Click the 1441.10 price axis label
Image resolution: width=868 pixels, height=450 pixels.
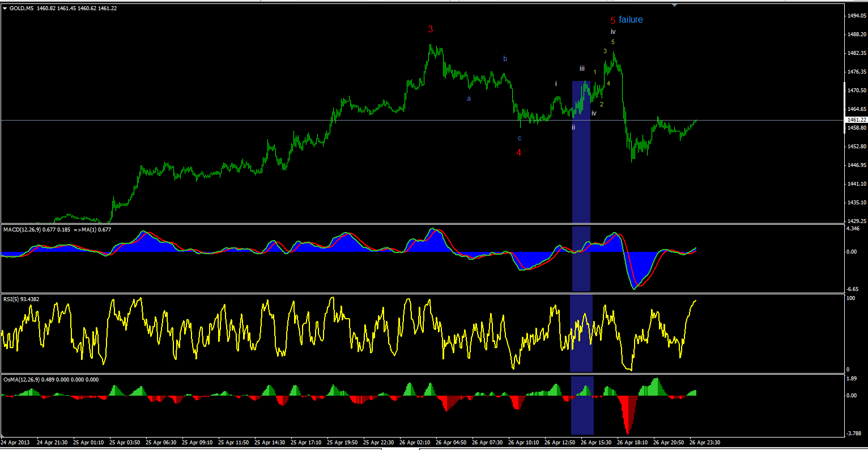coord(856,184)
